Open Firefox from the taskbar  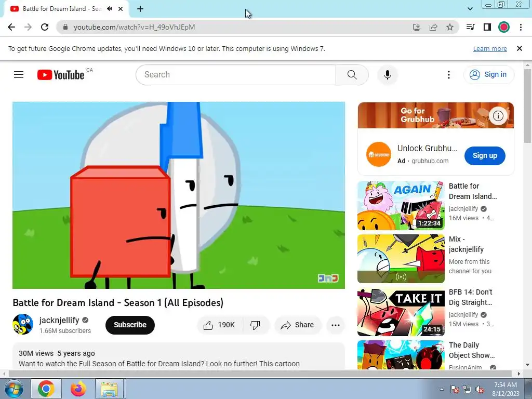(78, 389)
